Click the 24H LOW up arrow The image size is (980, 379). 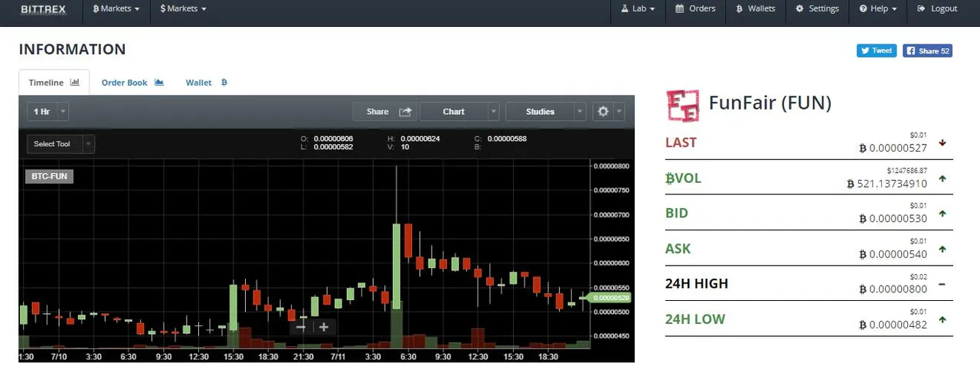(x=942, y=319)
